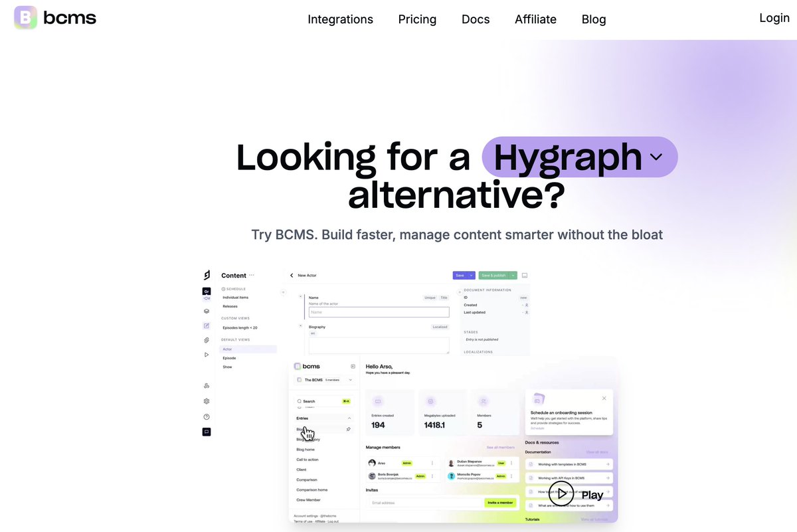Image resolution: width=797 pixels, height=532 pixels.
Task: Open the Call to action entry
Action: click(x=308, y=460)
